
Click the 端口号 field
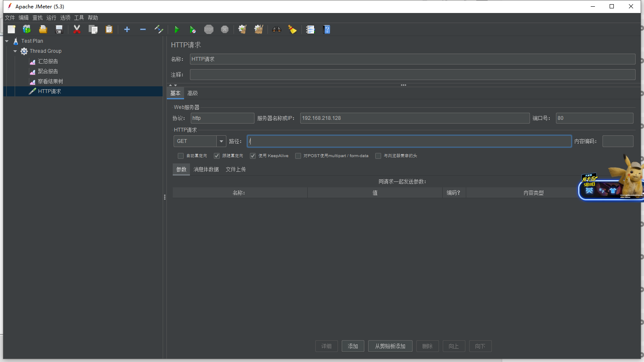(595, 118)
